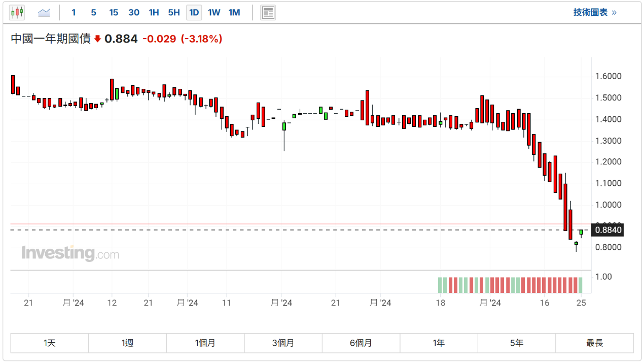
Task: Switch to the area chart icon
Action: (44, 12)
